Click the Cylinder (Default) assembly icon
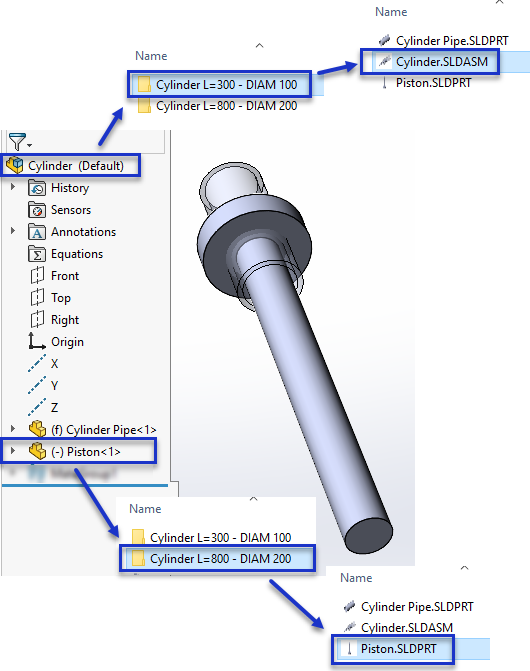This screenshot has width=530, height=671. pyautogui.click(x=15, y=165)
